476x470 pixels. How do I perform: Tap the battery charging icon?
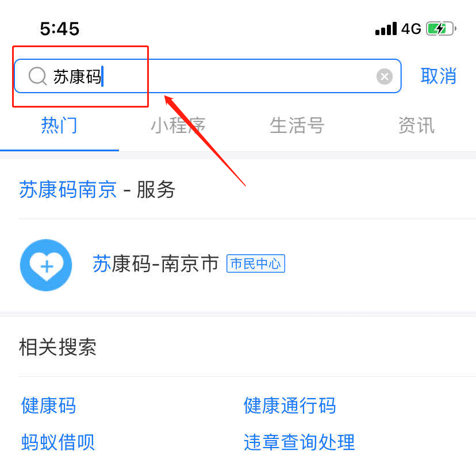(x=441, y=29)
